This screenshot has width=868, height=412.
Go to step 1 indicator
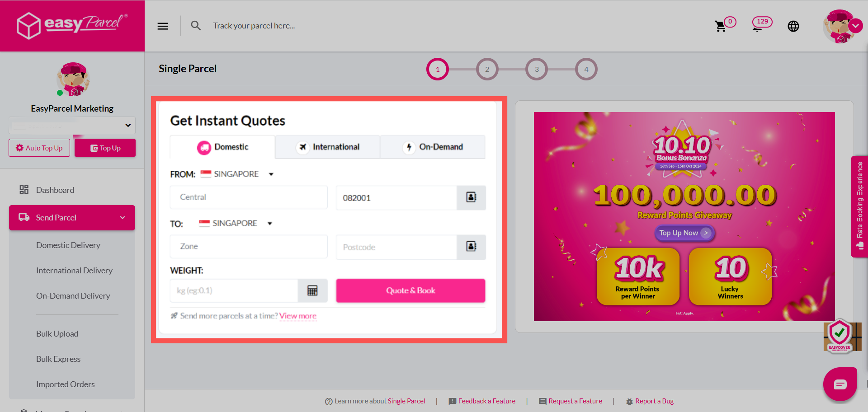(x=438, y=69)
